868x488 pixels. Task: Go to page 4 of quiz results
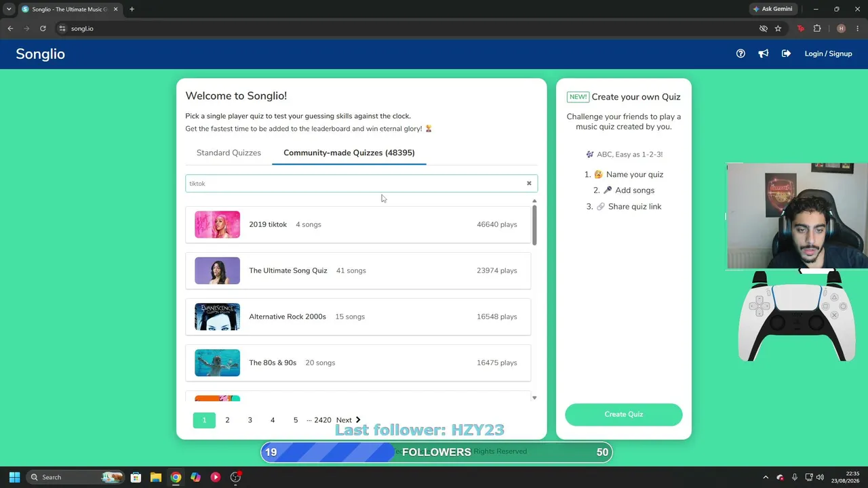273,420
